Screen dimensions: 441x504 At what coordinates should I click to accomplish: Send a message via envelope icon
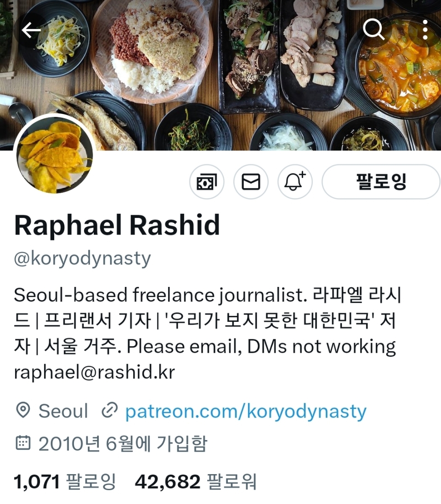(251, 182)
